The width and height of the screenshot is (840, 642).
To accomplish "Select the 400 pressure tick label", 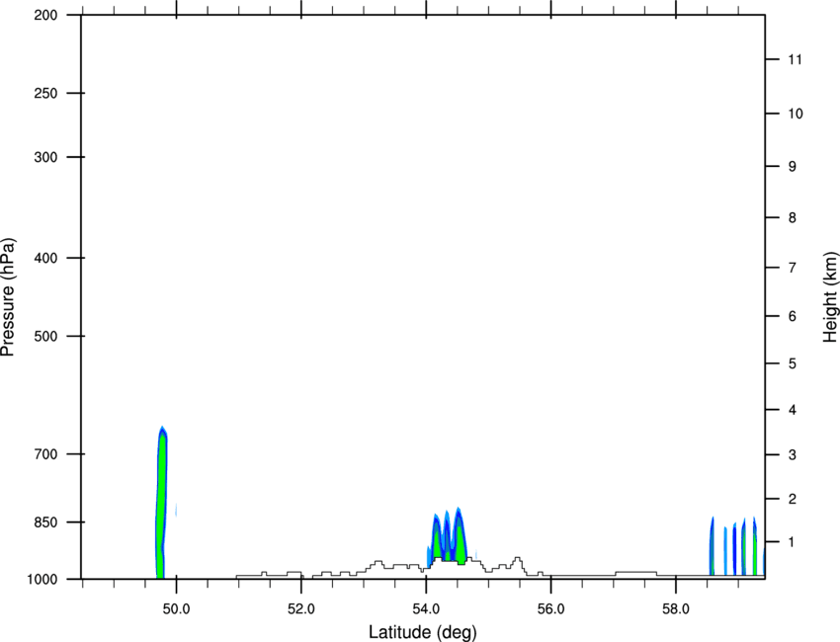I will (45, 258).
